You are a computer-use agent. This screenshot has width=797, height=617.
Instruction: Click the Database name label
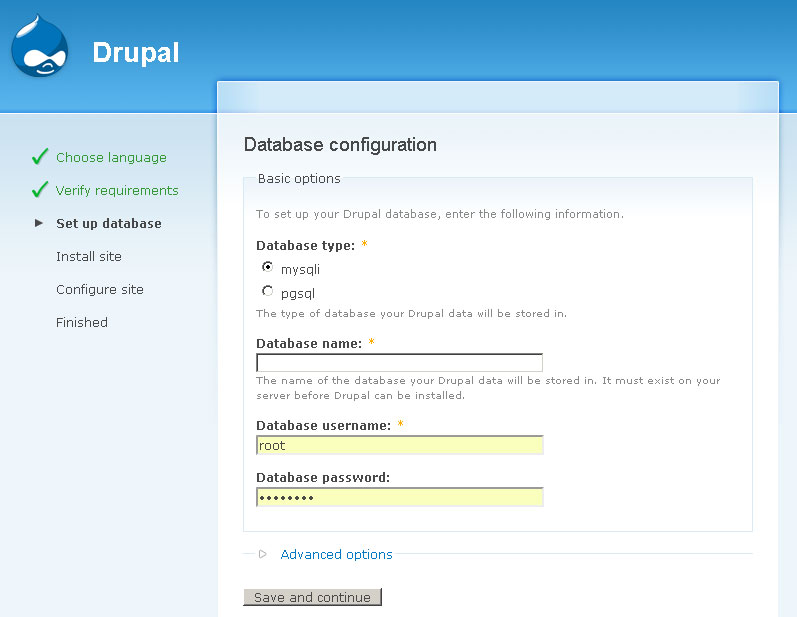309,344
